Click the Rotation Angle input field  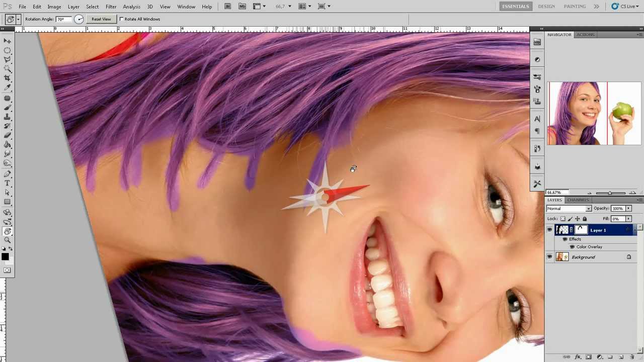point(63,19)
